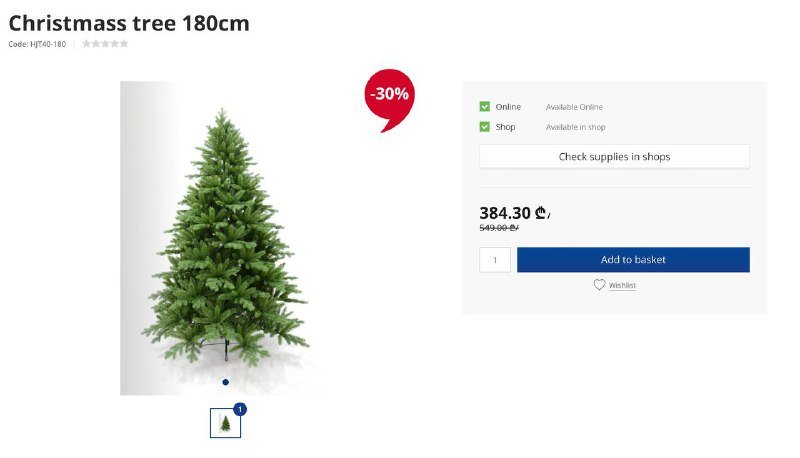Viewport: 800px width, 458px height.
Task: Rate the product with the fifth star
Action: pos(124,44)
